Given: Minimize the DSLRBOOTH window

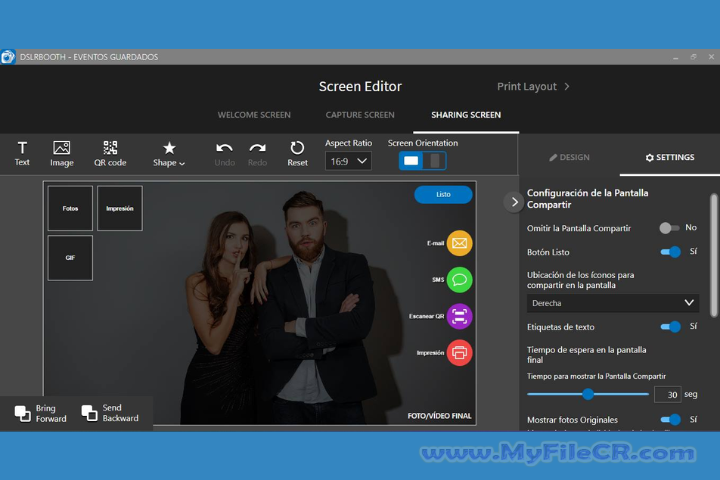Looking at the screenshot, I should pyautogui.click(x=675, y=57).
